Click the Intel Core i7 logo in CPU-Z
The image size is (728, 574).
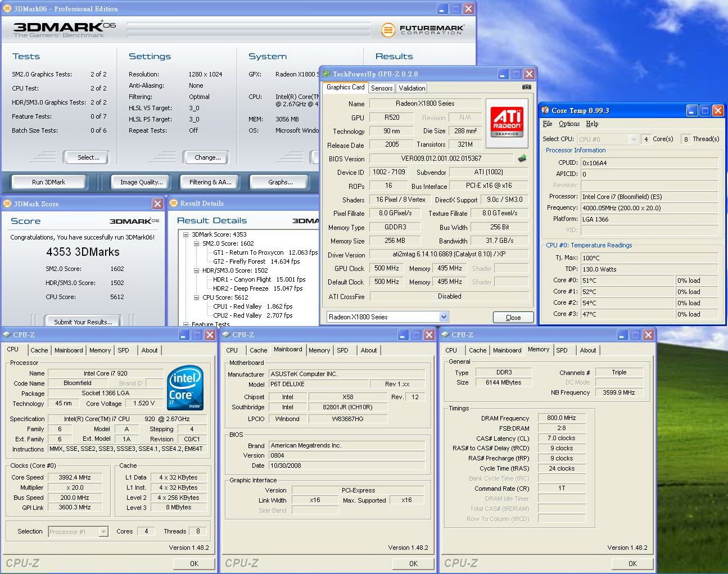186,387
